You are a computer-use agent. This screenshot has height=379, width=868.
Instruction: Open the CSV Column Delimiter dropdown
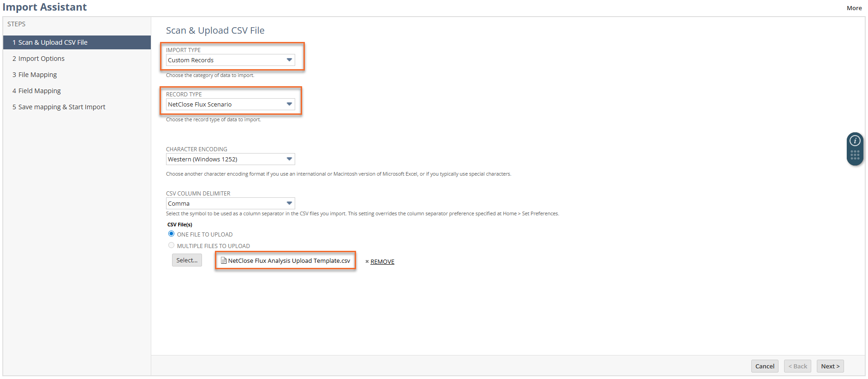coord(231,203)
